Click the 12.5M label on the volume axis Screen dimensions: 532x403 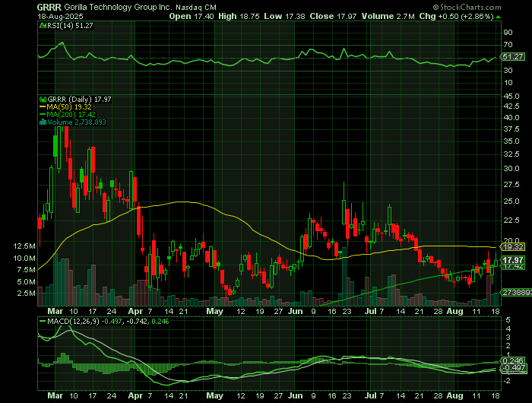24,246
